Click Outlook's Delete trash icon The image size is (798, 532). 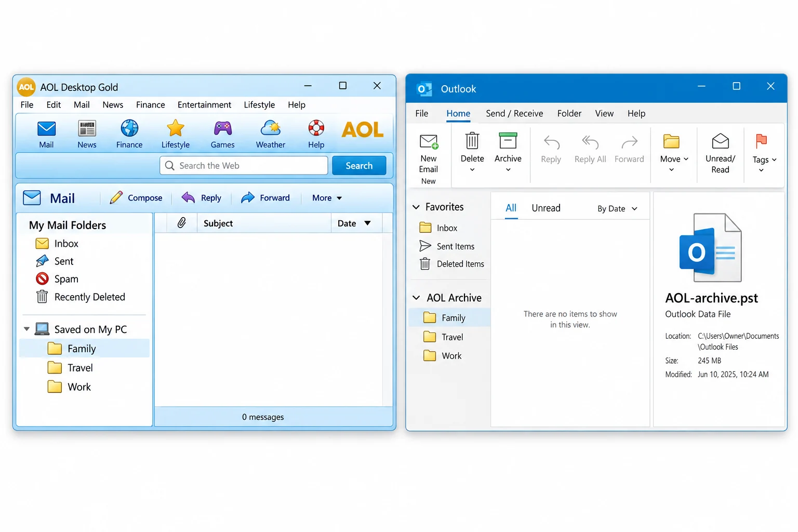click(472, 141)
